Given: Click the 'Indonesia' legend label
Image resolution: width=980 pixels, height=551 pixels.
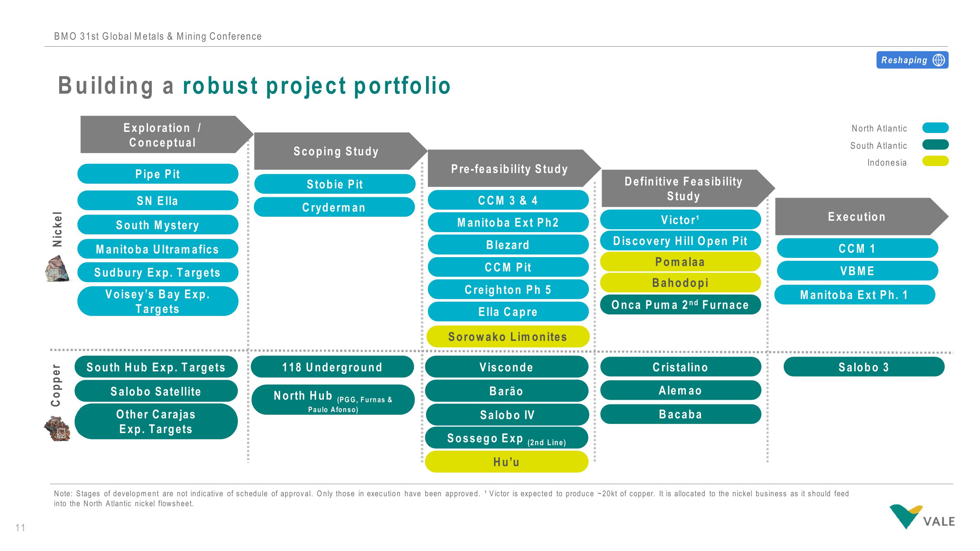Looking at the screenshot, I should (887, 163).
